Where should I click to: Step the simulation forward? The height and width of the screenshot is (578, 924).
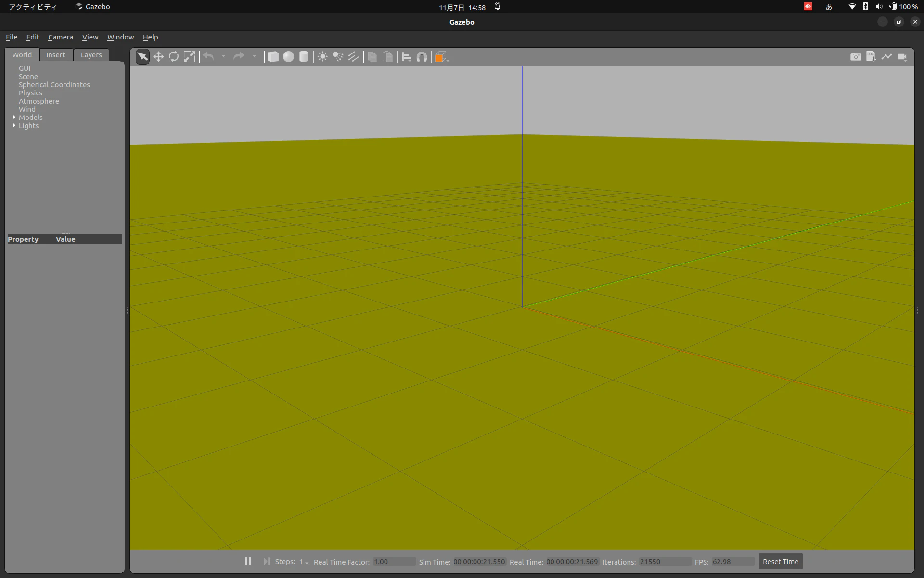coord(267,561)
